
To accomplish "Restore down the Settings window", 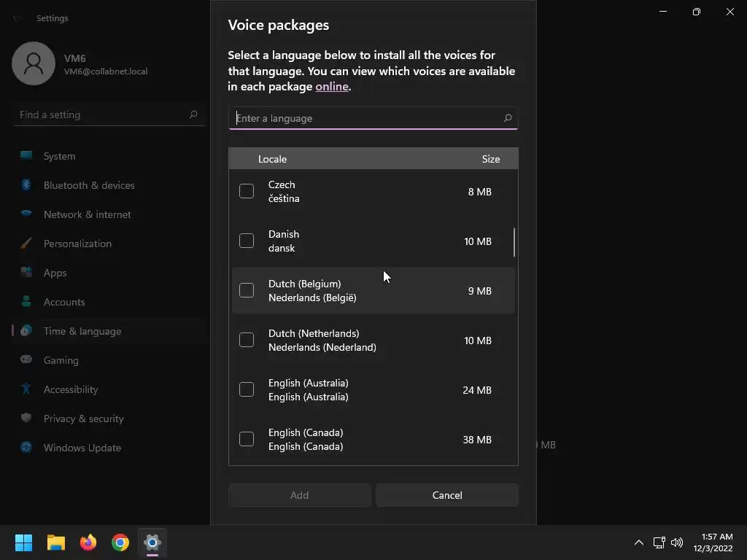I will pyautogui.click(x=697, y=12).
